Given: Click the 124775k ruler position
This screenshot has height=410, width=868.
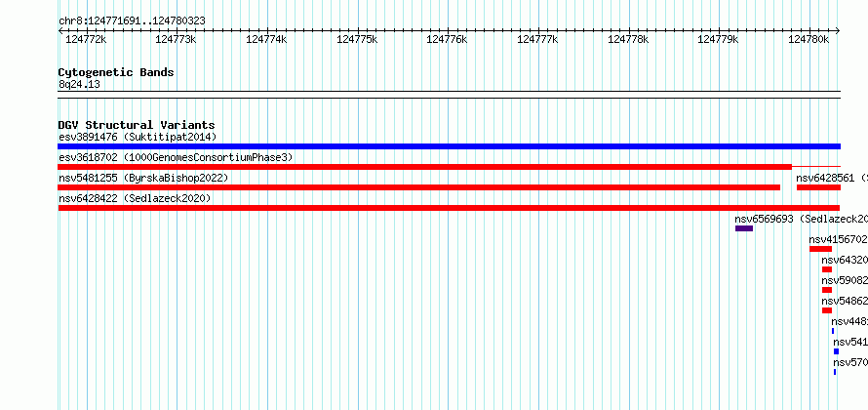Looking at the screenshot, I should coord(357,39).
